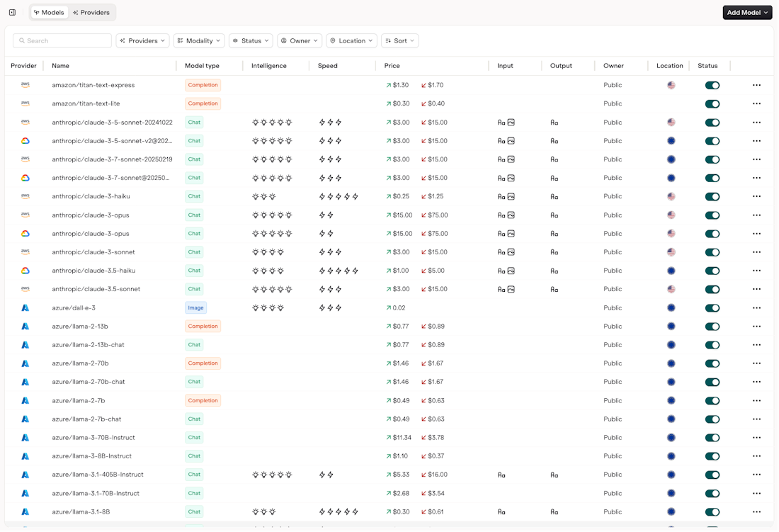Open the overflow menu for azure/llama-2-13b-chat
This screenshot has height=532, width=779.
click(756, 344)
